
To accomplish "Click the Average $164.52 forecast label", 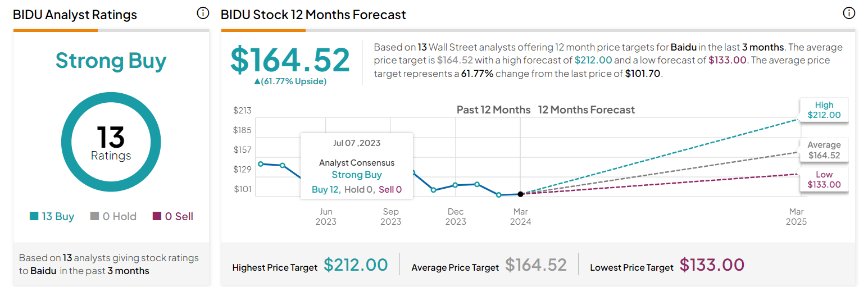I will pos(824,150).
